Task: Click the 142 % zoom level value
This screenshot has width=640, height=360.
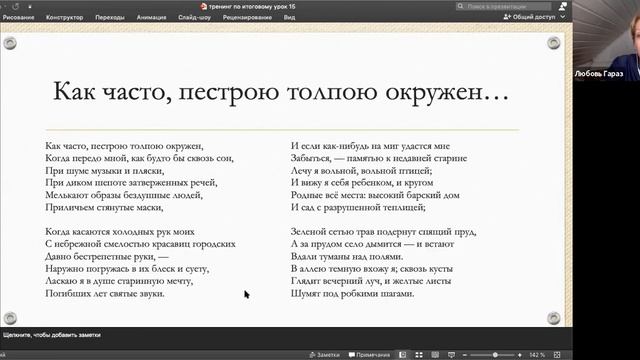Action: point(537,355)
